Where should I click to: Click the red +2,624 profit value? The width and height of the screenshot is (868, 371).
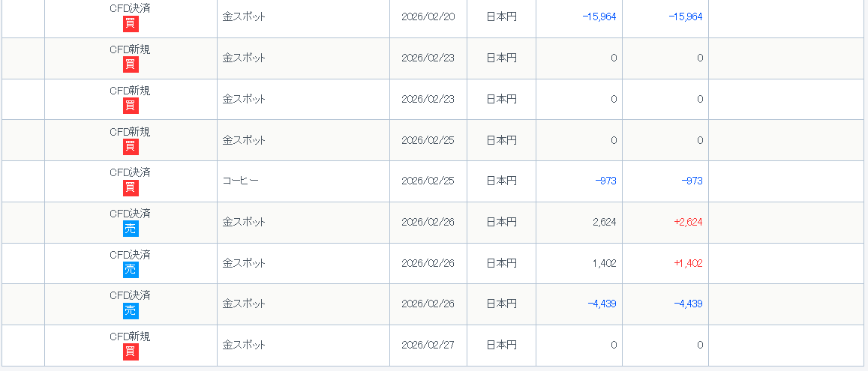click(688, 222)
